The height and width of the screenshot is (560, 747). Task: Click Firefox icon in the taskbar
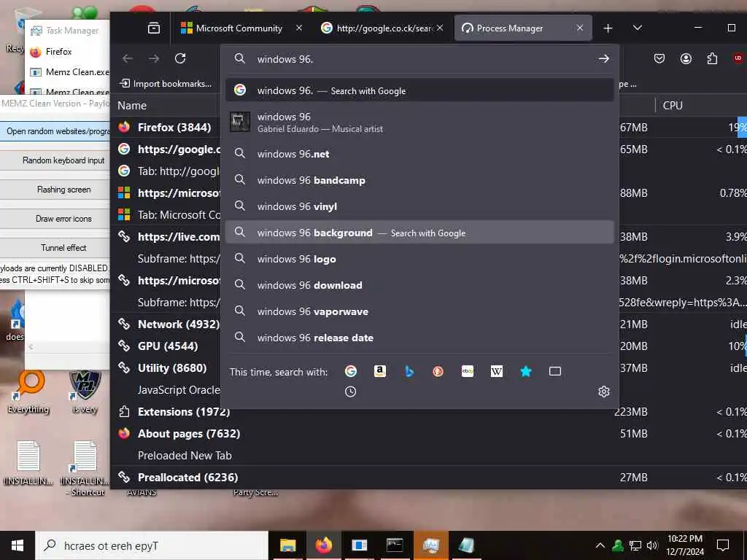(x=324, y=545)
